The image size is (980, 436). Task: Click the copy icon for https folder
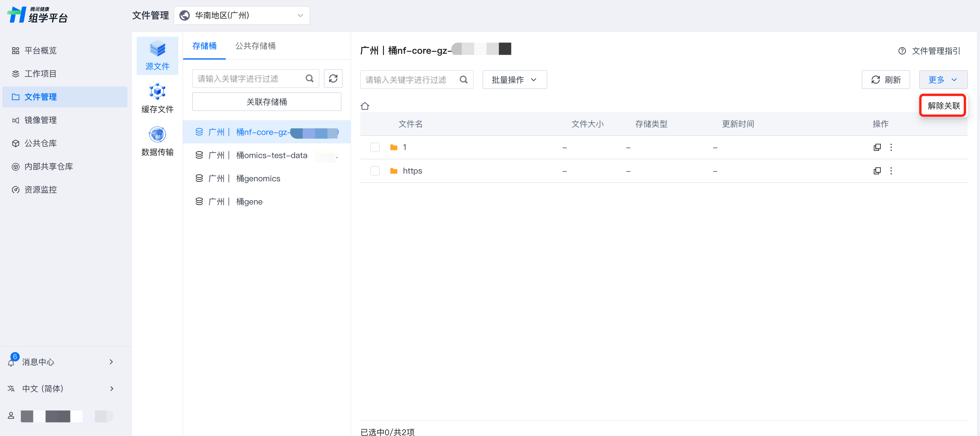click(x=877, y=171)
